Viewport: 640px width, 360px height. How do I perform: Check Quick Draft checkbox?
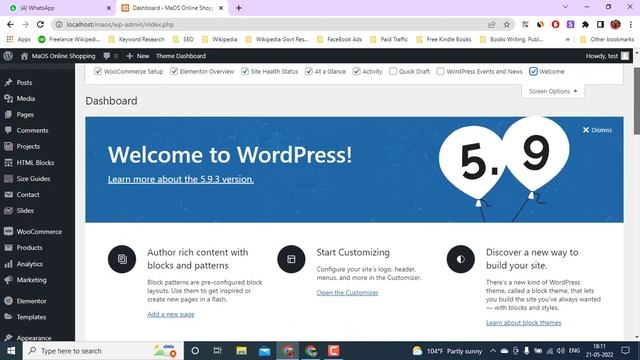[x=393, y=71]
